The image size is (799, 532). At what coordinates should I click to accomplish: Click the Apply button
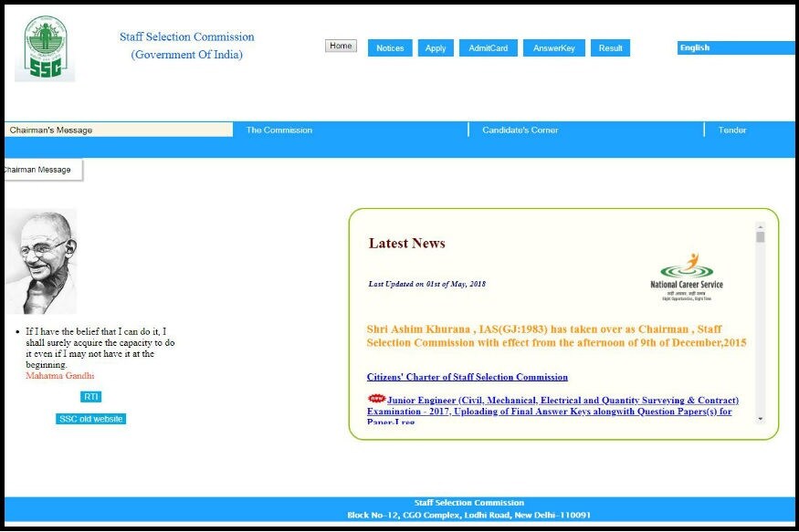(436, 48)
